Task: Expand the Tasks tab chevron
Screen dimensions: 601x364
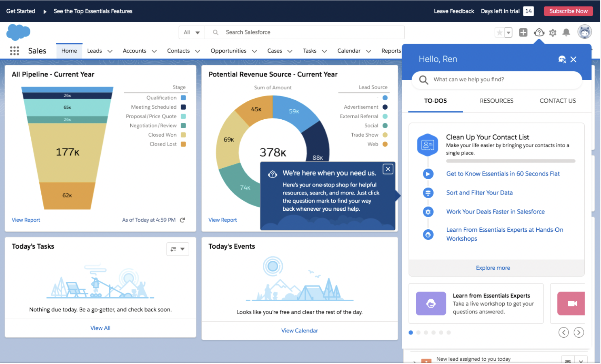Action: click(x=324, y=51)
